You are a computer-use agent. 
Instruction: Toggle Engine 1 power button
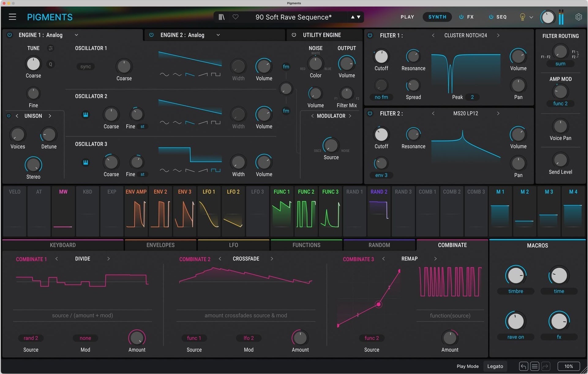tap(10, 35)
